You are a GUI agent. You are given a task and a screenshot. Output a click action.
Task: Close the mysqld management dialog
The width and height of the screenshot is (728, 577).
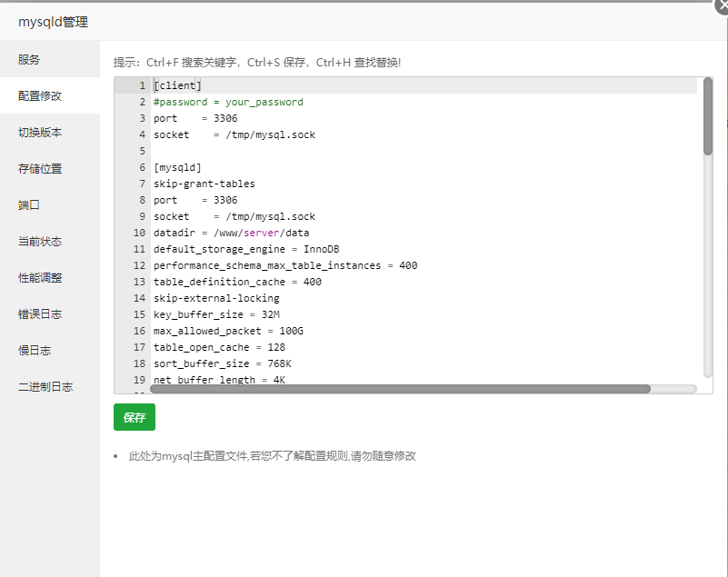(722, 6)
